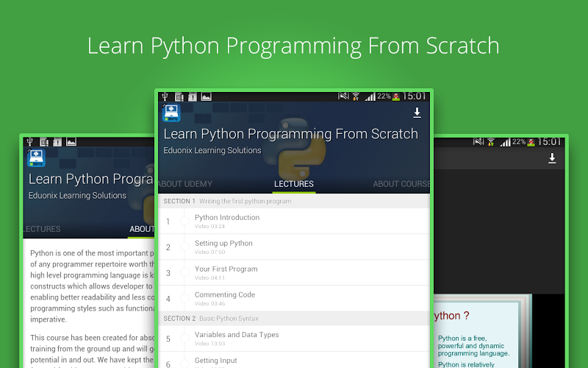Mark Getting Input progress circle
This screenshot has height=368, width=588.
point(184,364)
